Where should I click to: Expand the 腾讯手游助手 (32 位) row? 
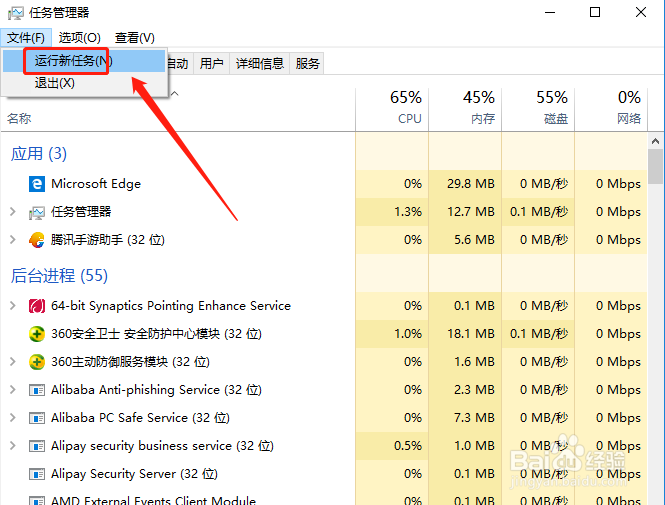pos(13,240)
